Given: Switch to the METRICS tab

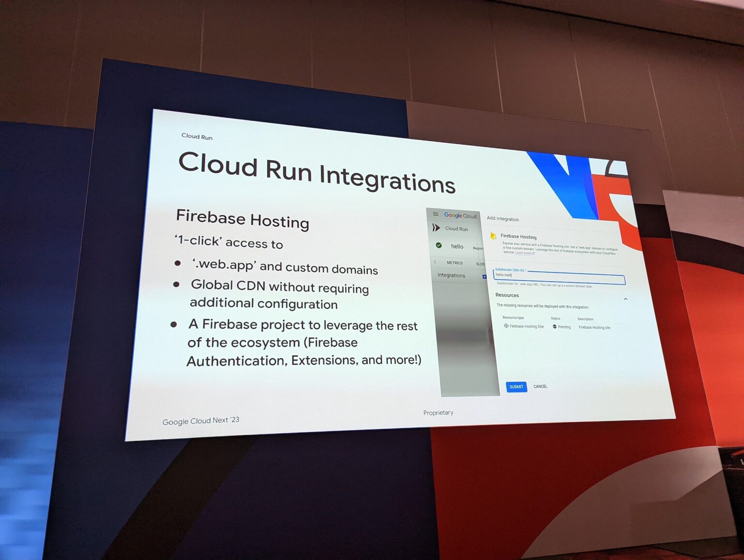Looking at the screenshot, I should (x=455, y=263).
